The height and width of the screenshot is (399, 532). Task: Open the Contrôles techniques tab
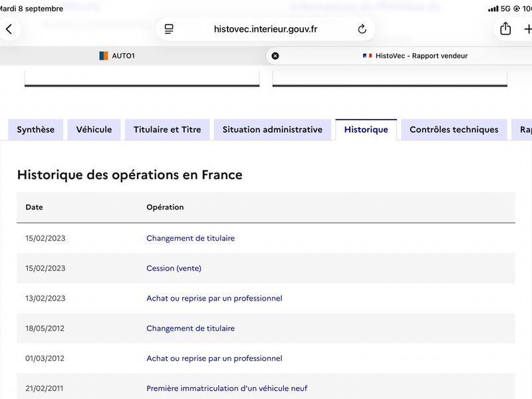454,130
